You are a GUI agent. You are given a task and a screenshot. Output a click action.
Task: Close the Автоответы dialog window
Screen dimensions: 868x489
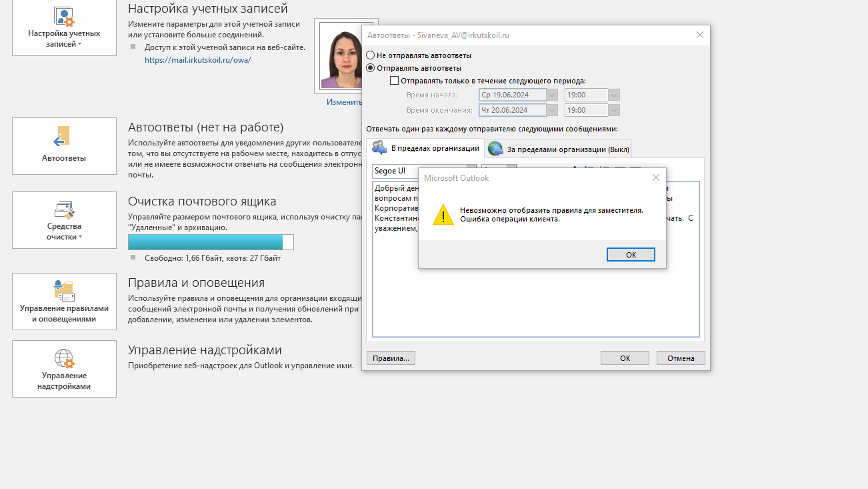700,35
